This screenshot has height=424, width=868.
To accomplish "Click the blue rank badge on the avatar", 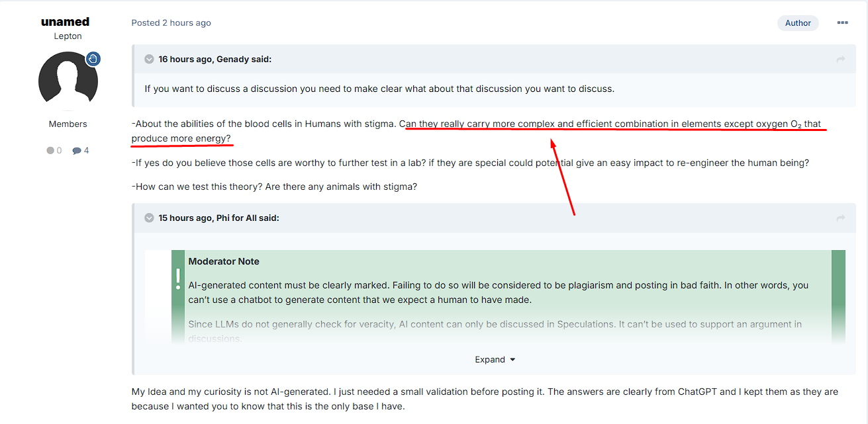I will pyautogui.click(x=93, y=60).
